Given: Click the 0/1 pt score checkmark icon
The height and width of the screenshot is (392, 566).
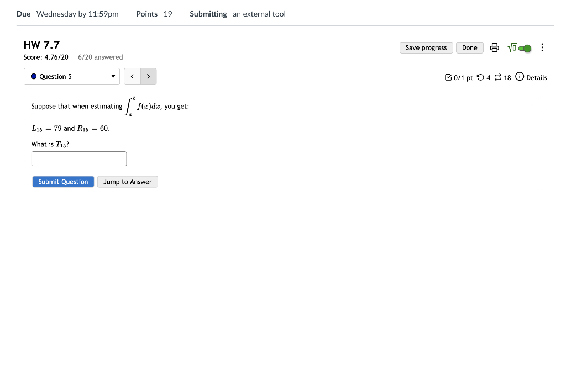Looking at the screenshot, I should coord(448,77).
